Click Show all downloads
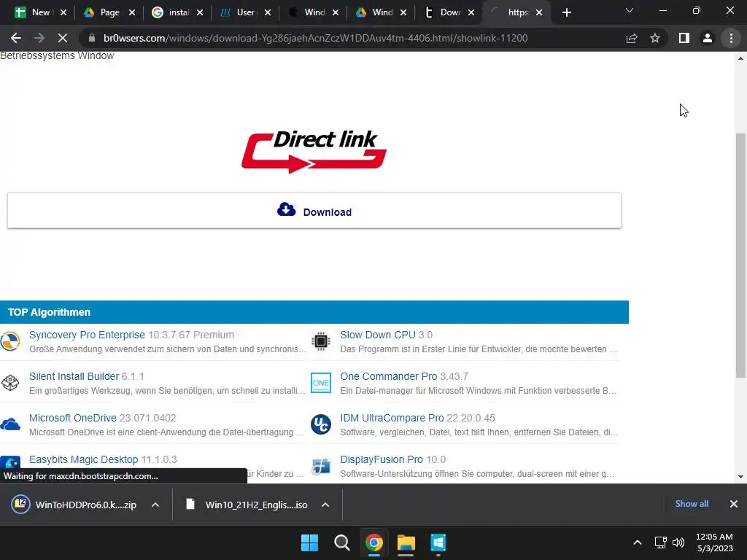 click(x=692, y=504)
